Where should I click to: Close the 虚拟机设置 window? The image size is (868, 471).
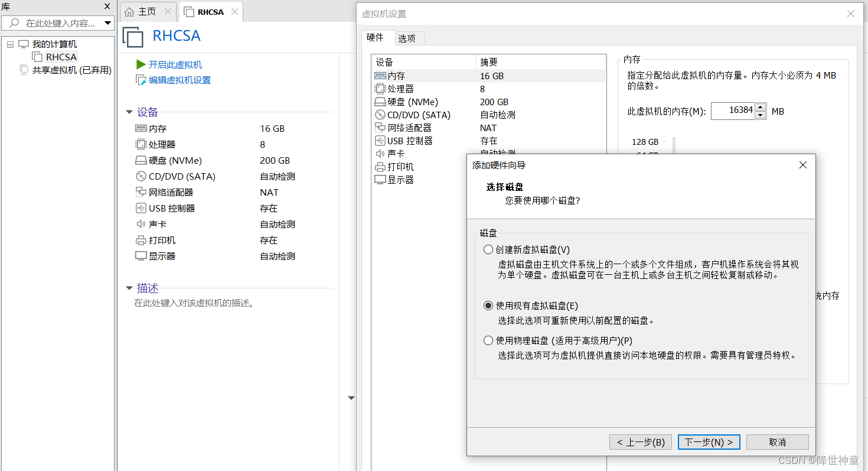point(851,14)
